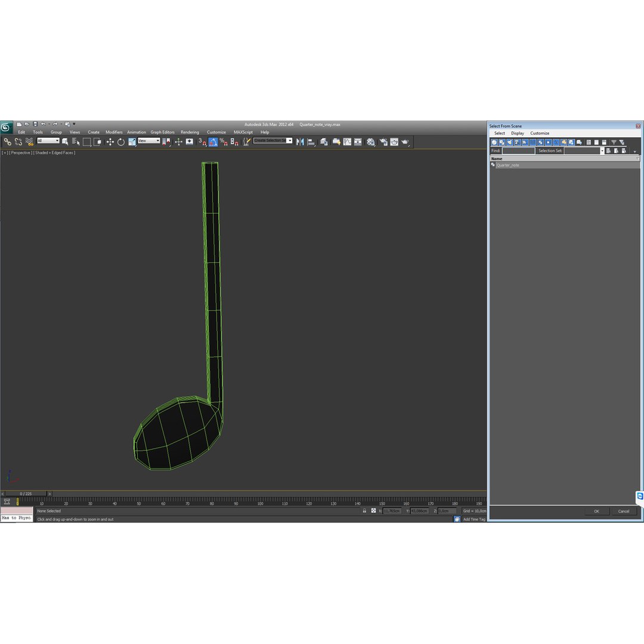Viewport: 644px width, 644px height.
Task: Open Shaded + Edged Faces viewport menu
Action: pyautogui.click(x=55, y=153)
